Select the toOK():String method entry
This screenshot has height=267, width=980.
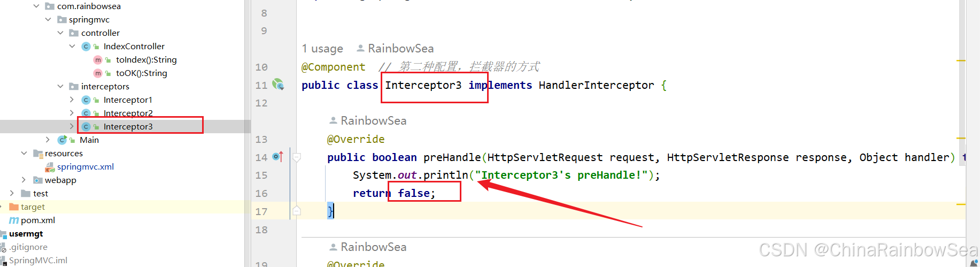(x=141, y=73)
